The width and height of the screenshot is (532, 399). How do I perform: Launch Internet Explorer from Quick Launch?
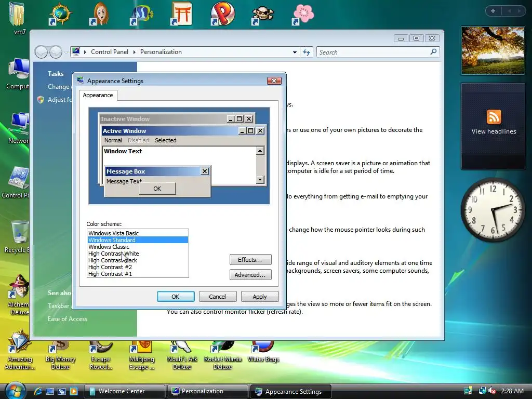click(x=37, y=391)
